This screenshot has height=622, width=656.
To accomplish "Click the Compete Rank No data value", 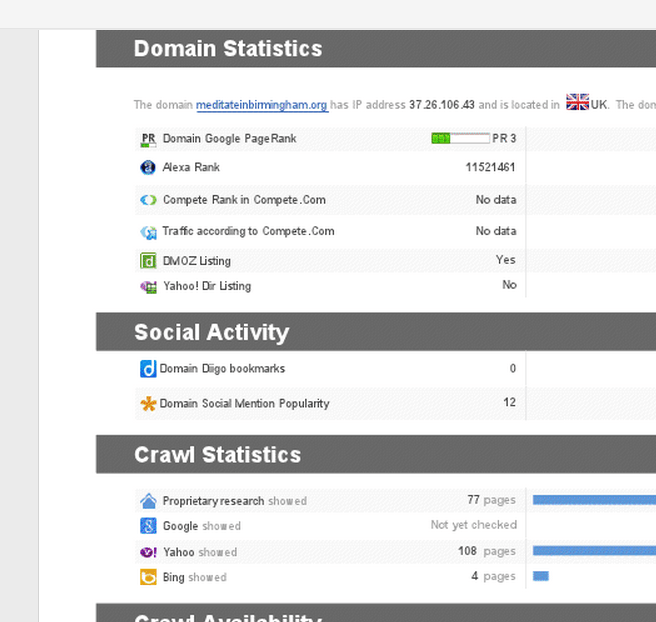I will [496, 200].
